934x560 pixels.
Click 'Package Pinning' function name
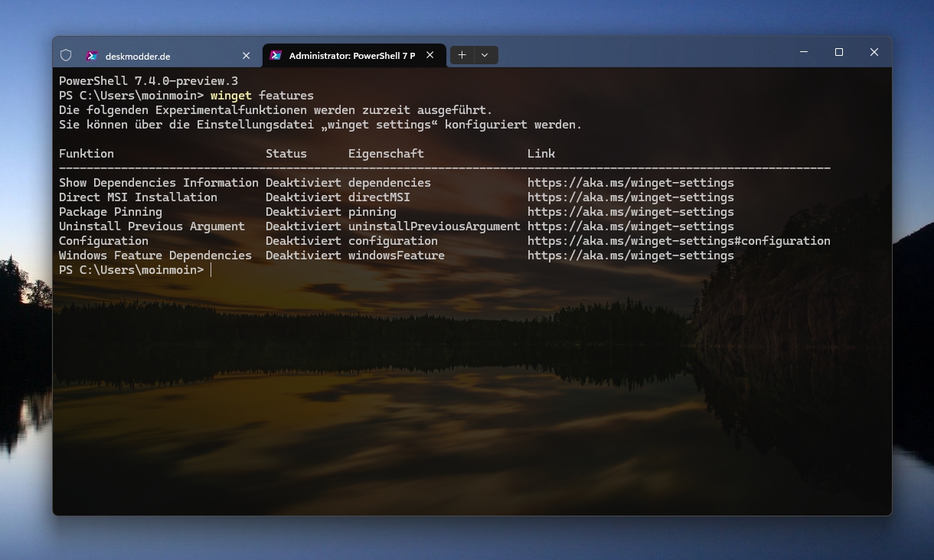click(110, 212)
